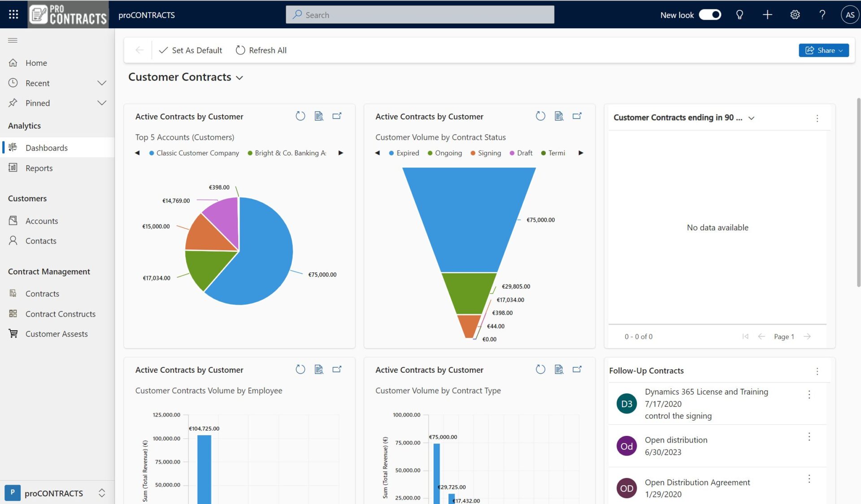Click Refresh All on the command bar
Screen dimensions: 861x504
click(261, 50)
